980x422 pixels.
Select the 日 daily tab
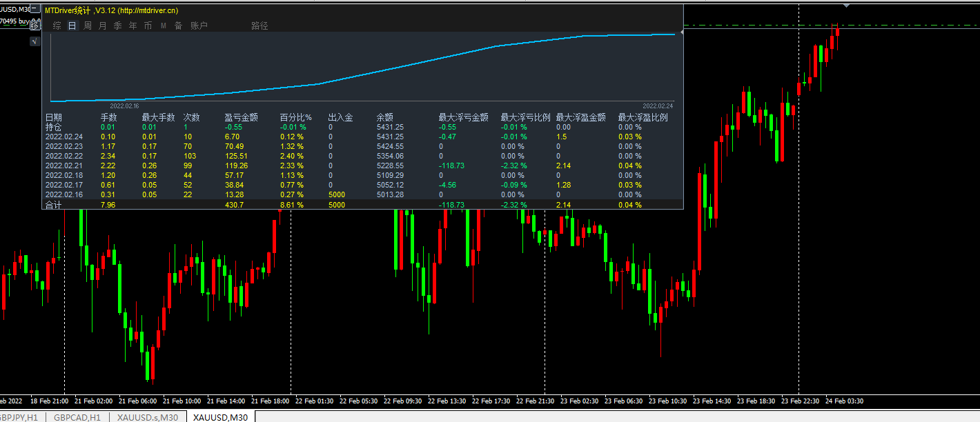tap(72, 26)
